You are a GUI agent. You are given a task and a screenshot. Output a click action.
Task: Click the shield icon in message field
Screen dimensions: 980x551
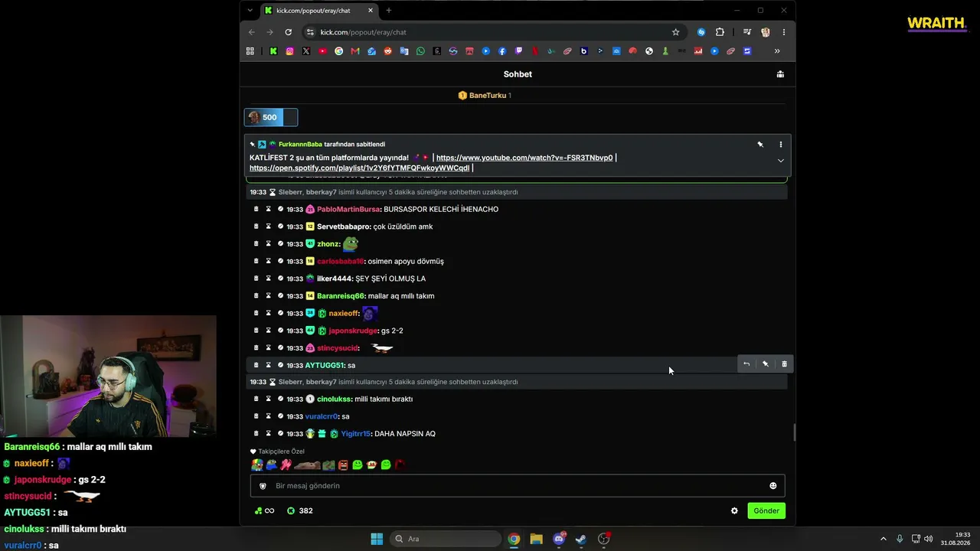tap(263, 486)
